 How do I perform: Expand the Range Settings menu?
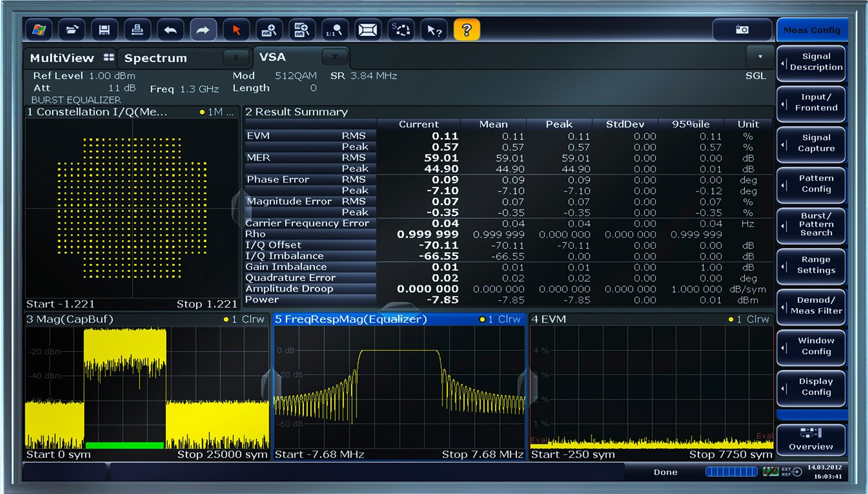(811, 265)
